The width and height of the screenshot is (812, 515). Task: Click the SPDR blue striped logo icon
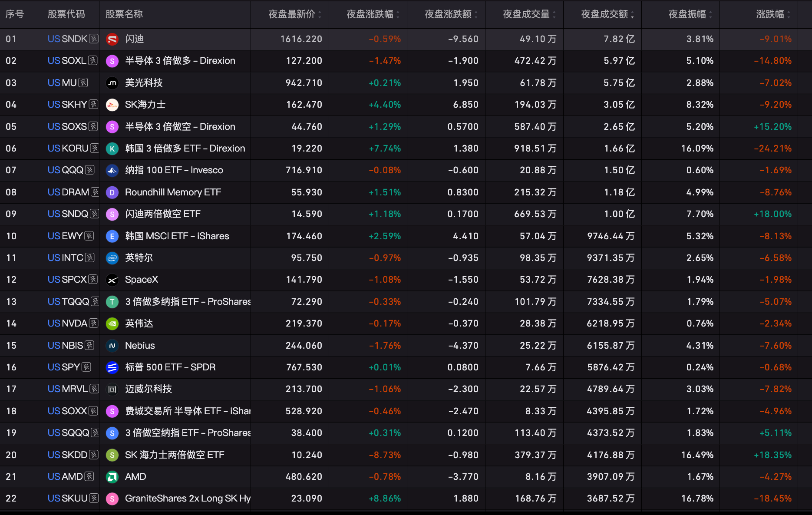tap(112, 367)
